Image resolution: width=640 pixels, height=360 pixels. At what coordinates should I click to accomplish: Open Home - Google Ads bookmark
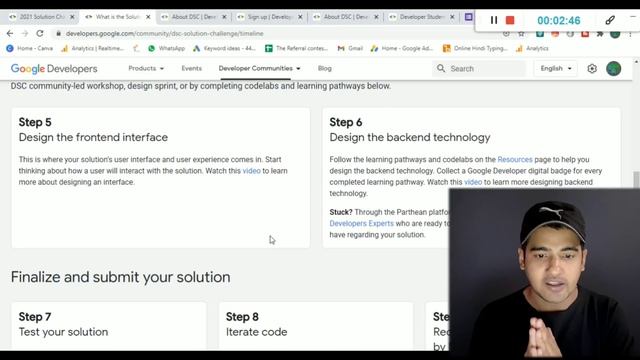tap(402, 48)
